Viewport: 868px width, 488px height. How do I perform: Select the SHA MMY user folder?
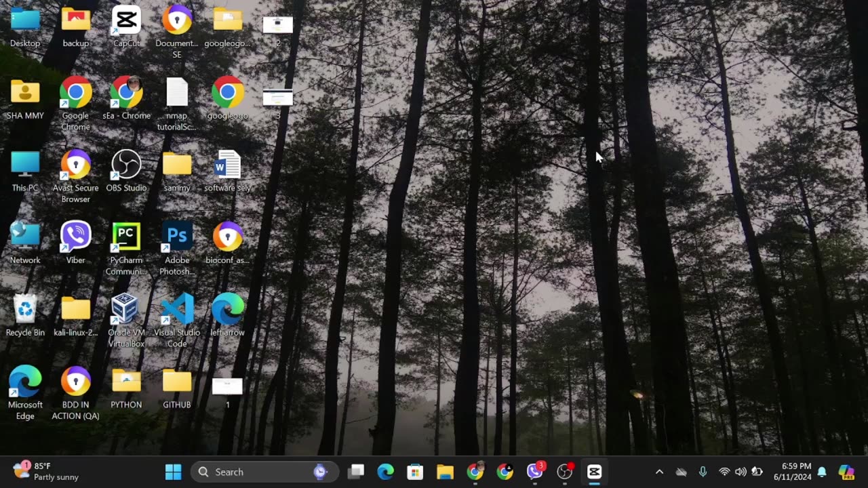click(25, 98)
